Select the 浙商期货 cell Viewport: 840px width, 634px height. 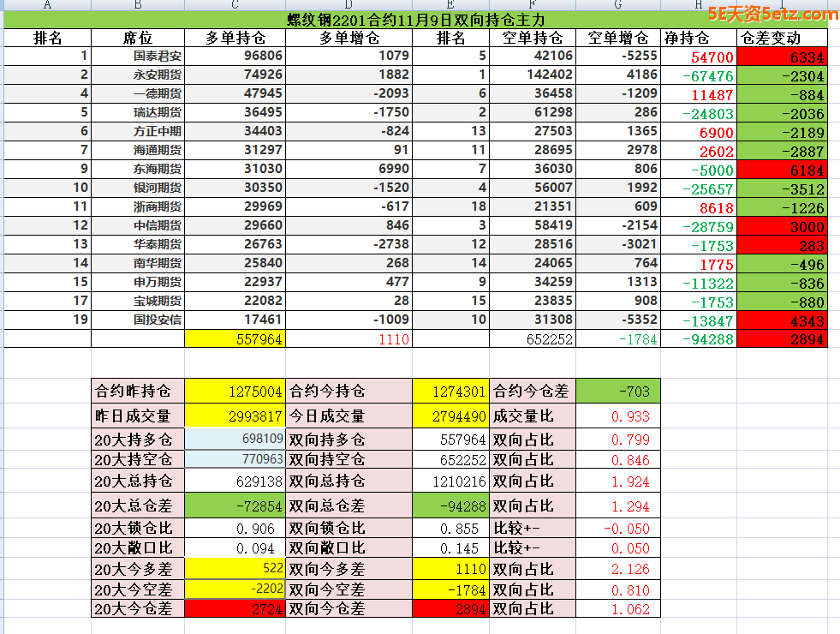click(x=138, y=206)
